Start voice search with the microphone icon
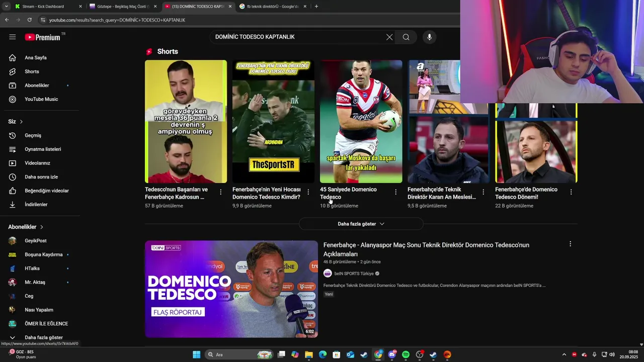 tap(429, 37)
